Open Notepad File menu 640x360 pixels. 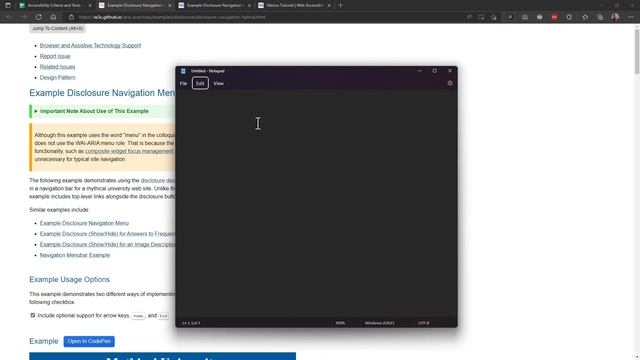[x=183, y=83]
